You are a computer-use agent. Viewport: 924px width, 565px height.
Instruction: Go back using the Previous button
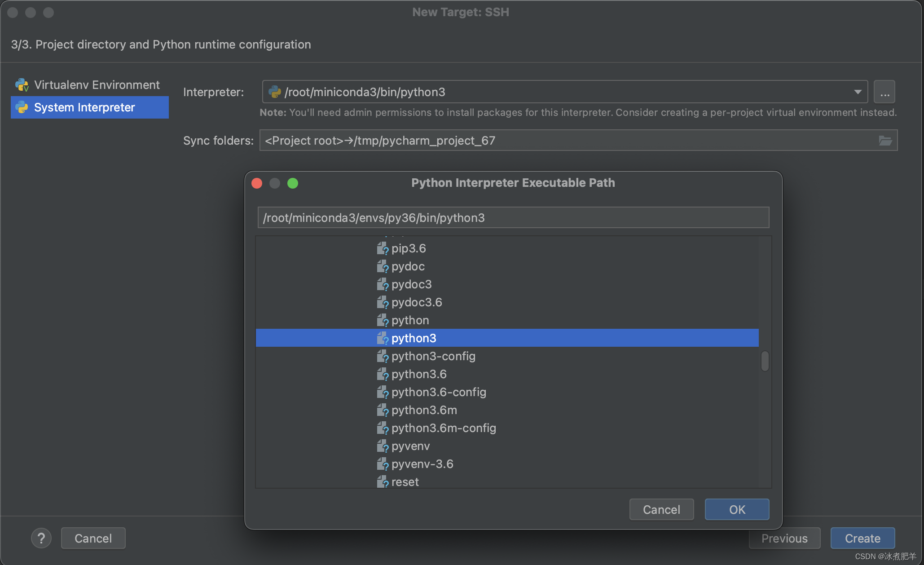tap(784, 538)
